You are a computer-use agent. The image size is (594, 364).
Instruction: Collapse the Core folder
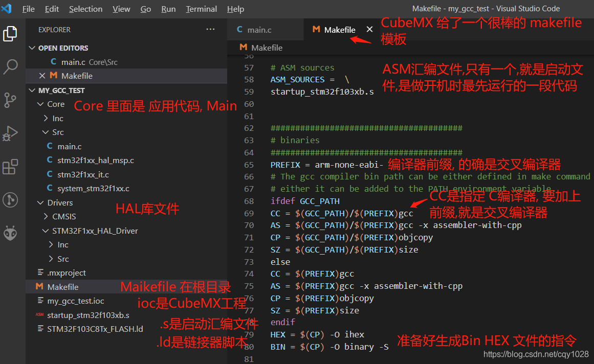coord(40,104)
